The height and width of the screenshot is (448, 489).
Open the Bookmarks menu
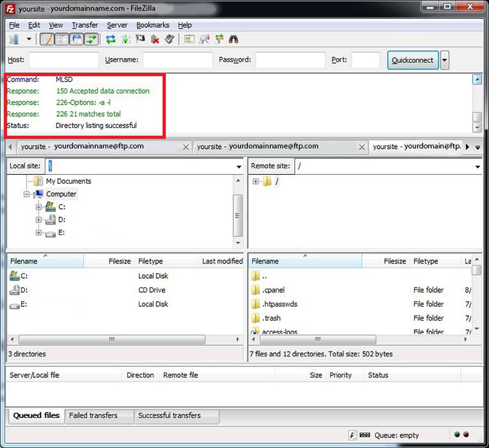coord(153,25)
